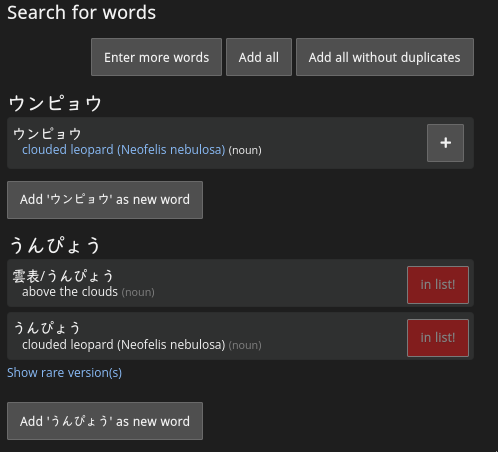498x452 pixels.
Task: Select the ウンピョウ katakana result row
Action: click(x=240, y=143)
